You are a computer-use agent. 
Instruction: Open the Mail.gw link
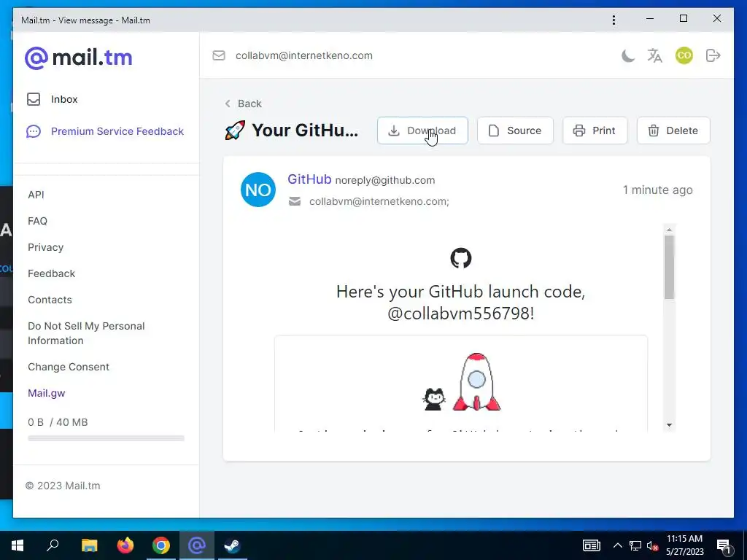click(x=46, y=393)
